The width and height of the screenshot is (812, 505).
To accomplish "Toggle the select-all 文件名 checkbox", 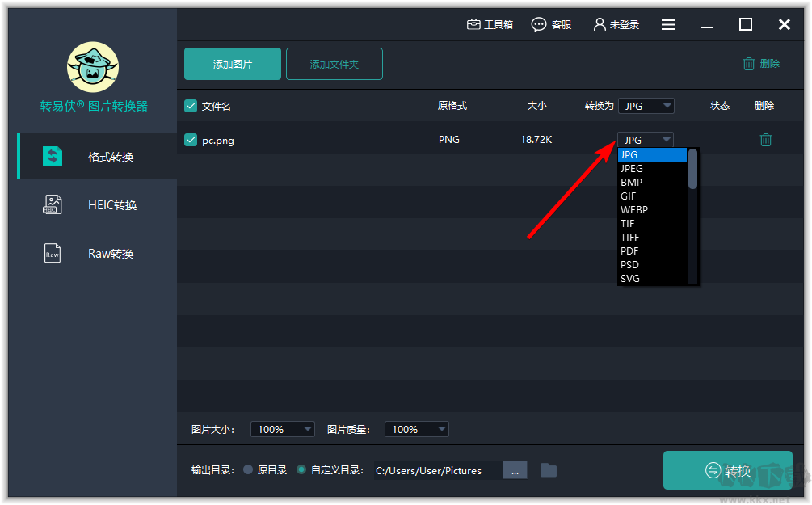I will 191,106.
